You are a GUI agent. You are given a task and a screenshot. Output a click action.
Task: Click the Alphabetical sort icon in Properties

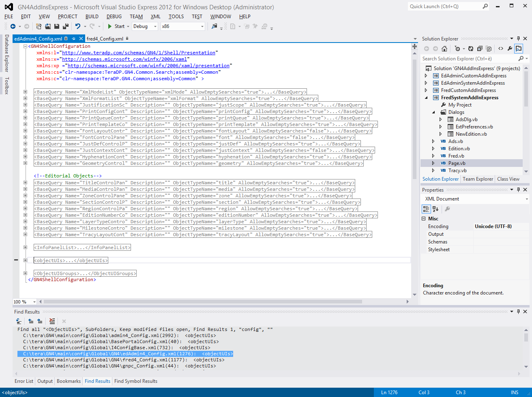point(435,209)
